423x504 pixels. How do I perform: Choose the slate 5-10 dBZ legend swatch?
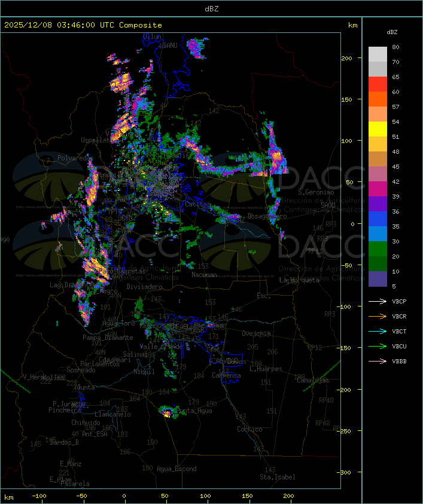click(x=378, y=279)
